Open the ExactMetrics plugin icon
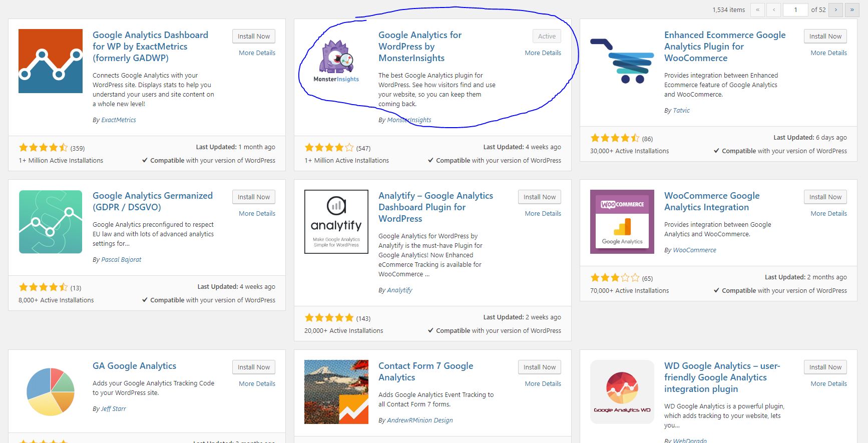Screen dimensions: 868x443 click(x=51, y=61)
